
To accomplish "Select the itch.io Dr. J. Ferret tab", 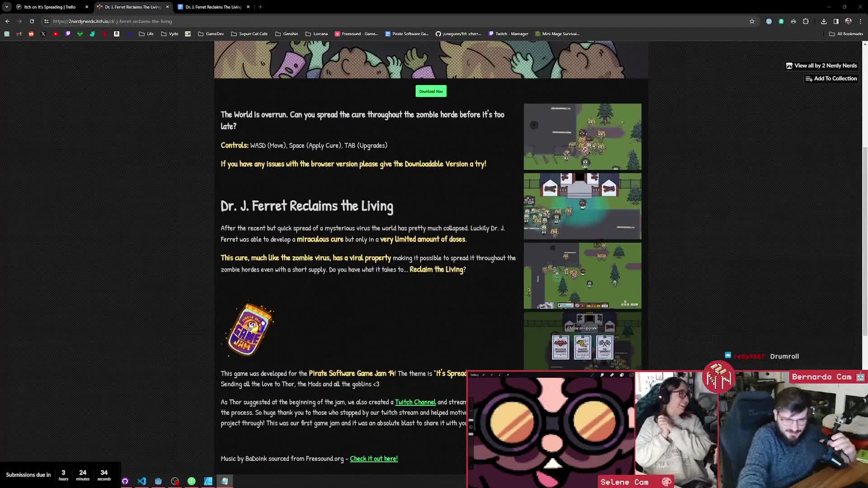I will tap(132, 7).
